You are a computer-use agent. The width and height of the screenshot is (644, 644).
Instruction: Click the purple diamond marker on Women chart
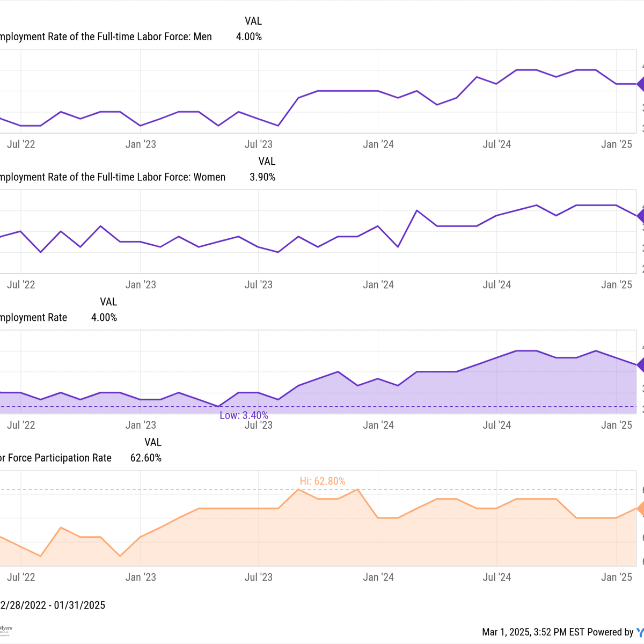tap(640, 216)
